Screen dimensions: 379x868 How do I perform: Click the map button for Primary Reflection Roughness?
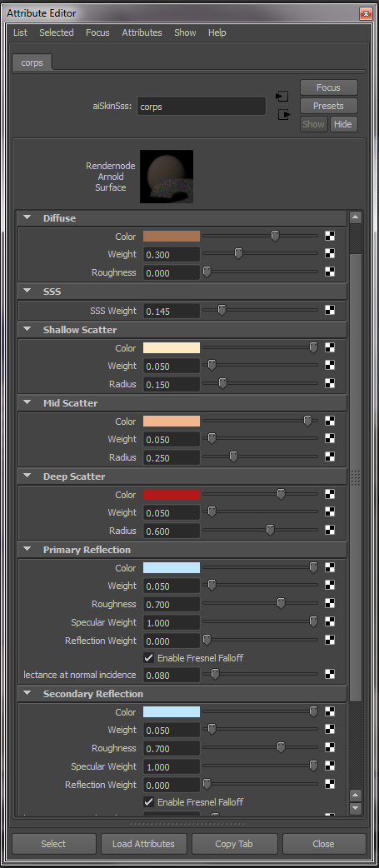[x=330, y=604]
